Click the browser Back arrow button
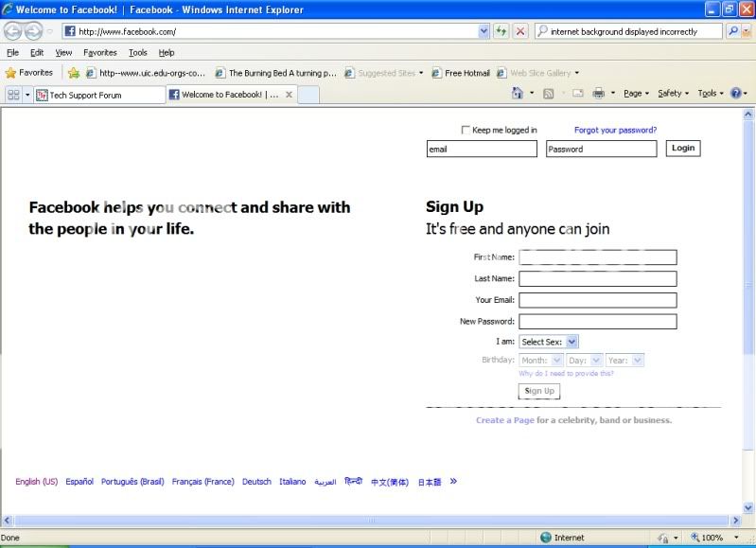 (13, 32)
